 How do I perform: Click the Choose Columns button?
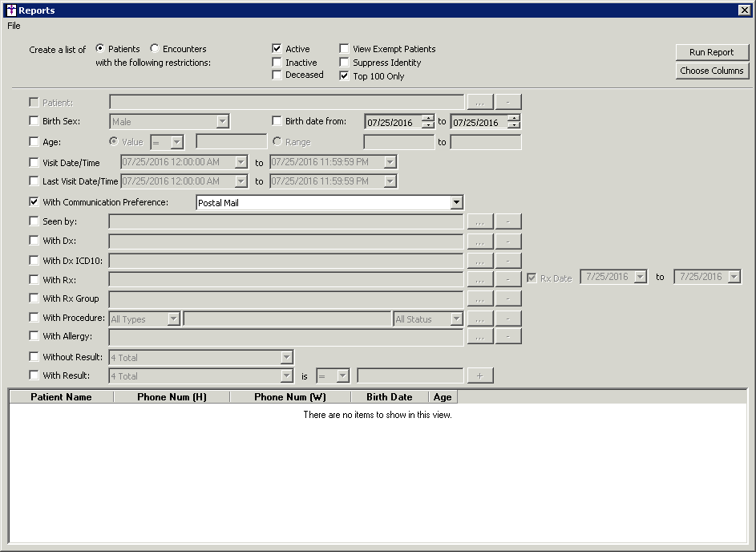point(712,71)
